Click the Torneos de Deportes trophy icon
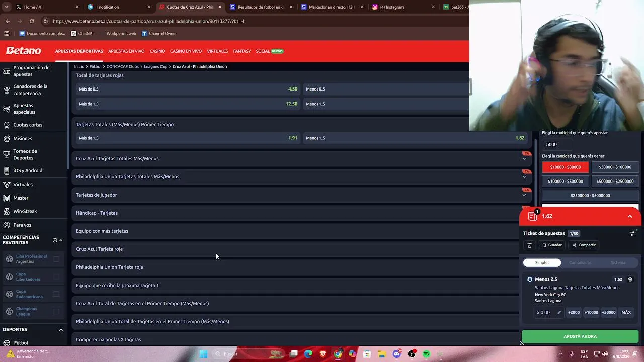 [x=7, y=154]
